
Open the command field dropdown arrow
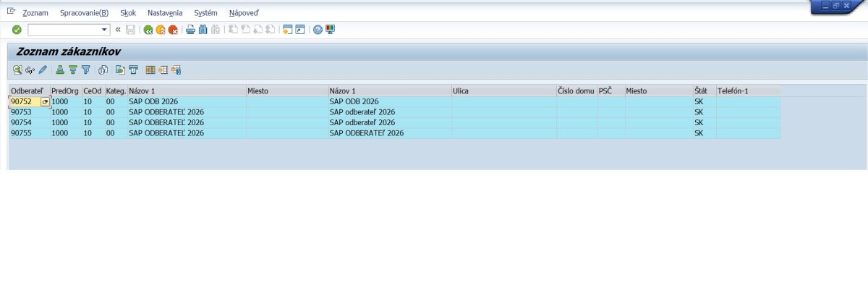tap(106, 30)
